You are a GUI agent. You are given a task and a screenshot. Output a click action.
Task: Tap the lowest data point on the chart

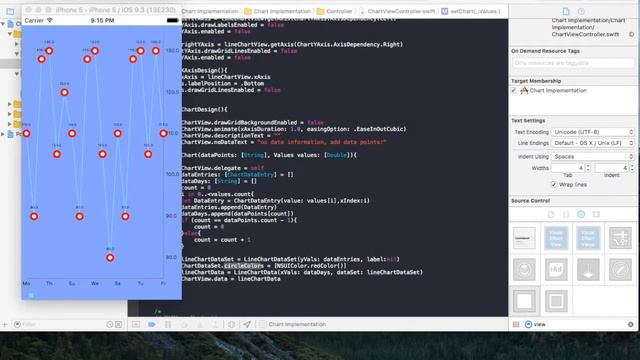[110, 258]
